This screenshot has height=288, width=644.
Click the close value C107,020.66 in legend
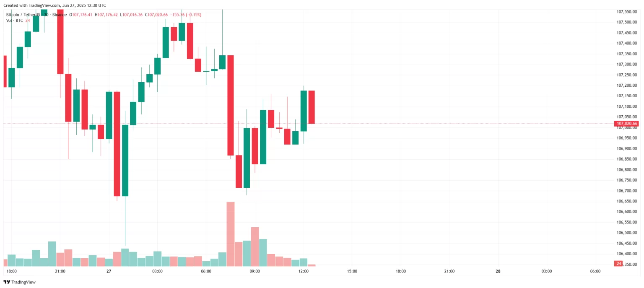click(156, 15)
